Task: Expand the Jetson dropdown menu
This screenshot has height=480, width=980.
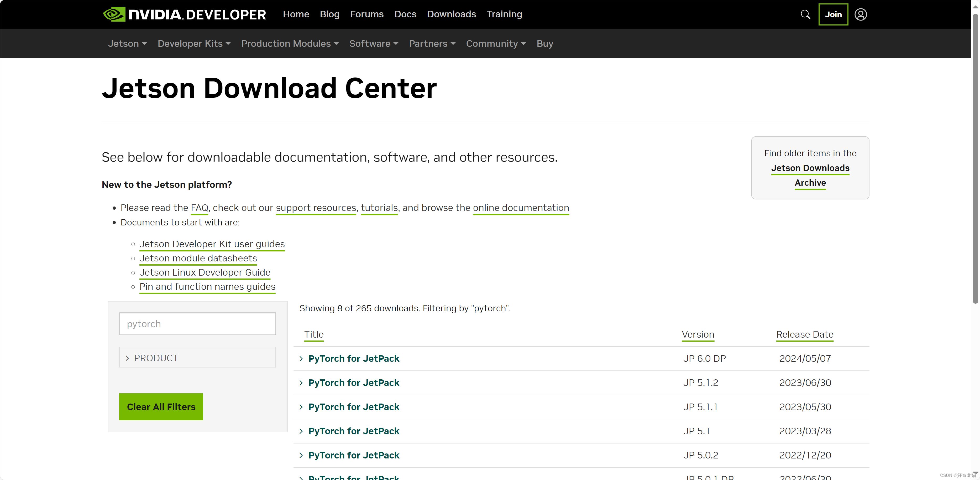Action: (127, 43)
